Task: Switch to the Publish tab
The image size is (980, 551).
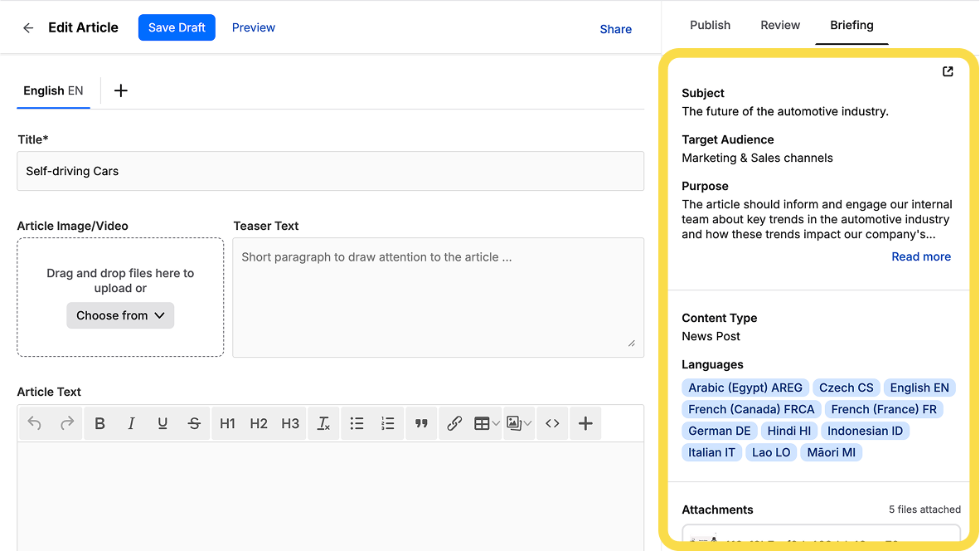Action: [x=710, y=25]
